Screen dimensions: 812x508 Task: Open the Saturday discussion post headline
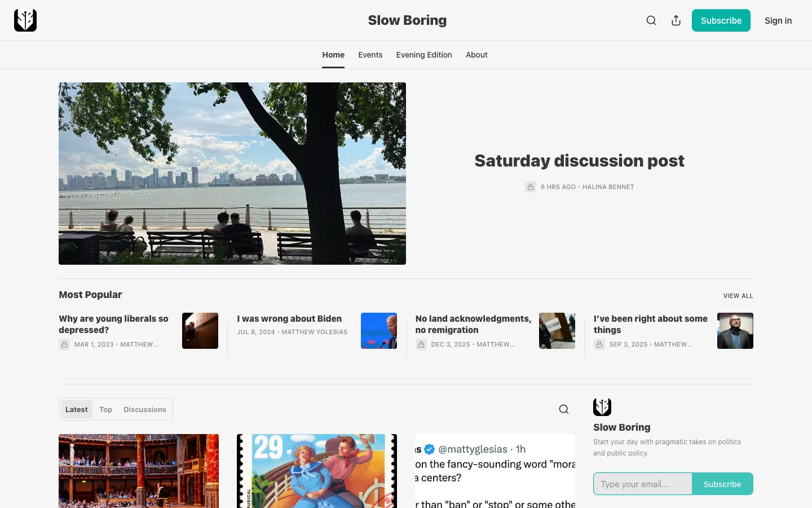pyautogui.click(x=579, y=161)
